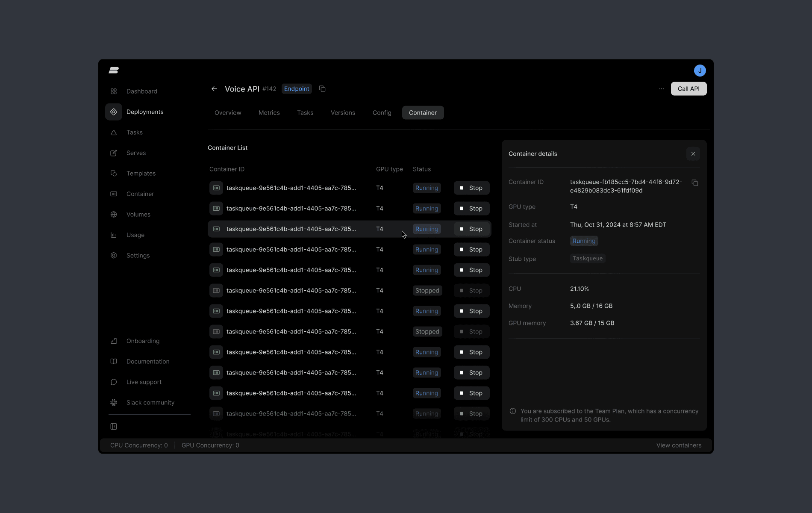This screenshot has height=513, width=812.
Task: Click the Call API button
Action: (x=689, y=89)
